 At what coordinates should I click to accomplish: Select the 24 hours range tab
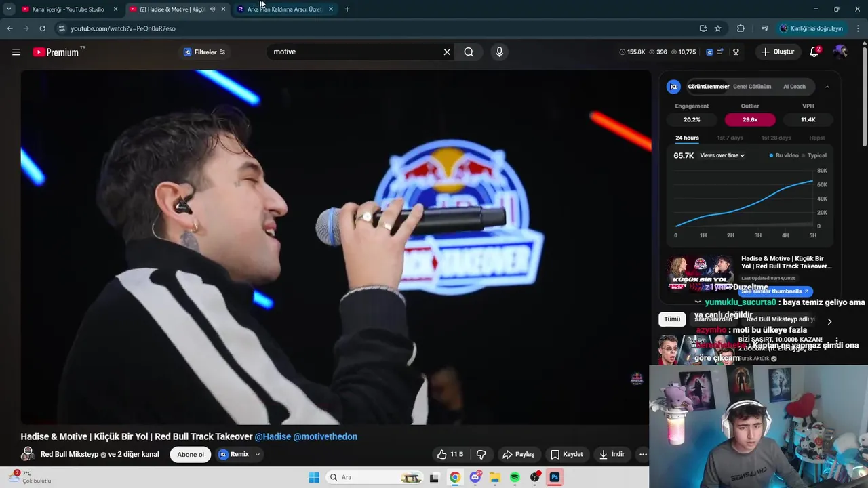pos(687,138)
